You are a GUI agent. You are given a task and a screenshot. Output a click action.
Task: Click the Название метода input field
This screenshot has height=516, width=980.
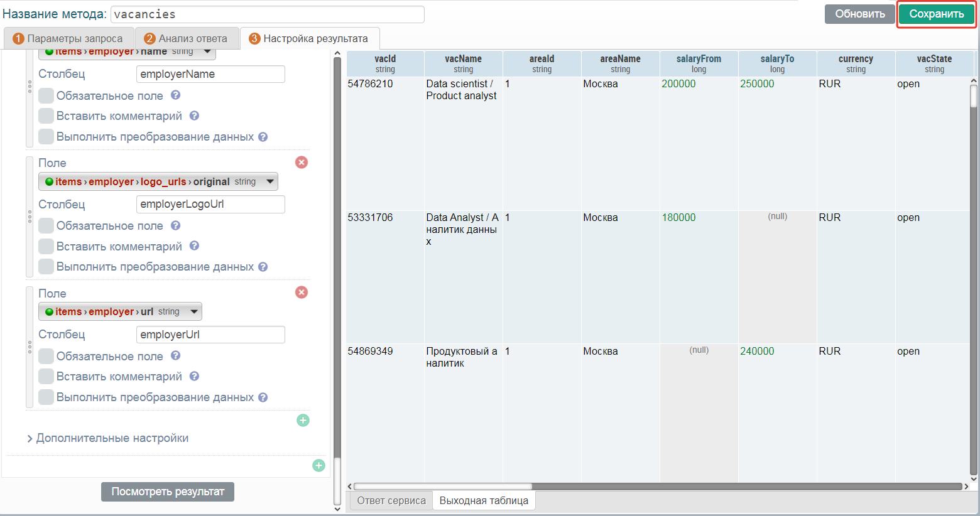tap(267, 14)
